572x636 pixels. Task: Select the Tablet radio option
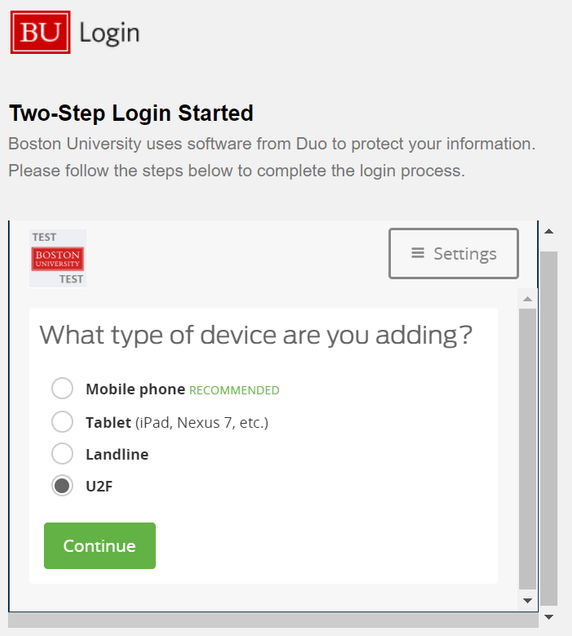point(62,421)
